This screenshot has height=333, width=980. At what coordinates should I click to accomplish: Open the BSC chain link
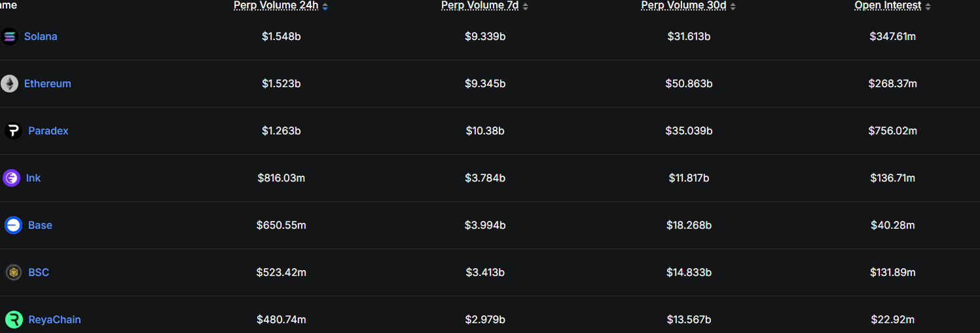39,273
